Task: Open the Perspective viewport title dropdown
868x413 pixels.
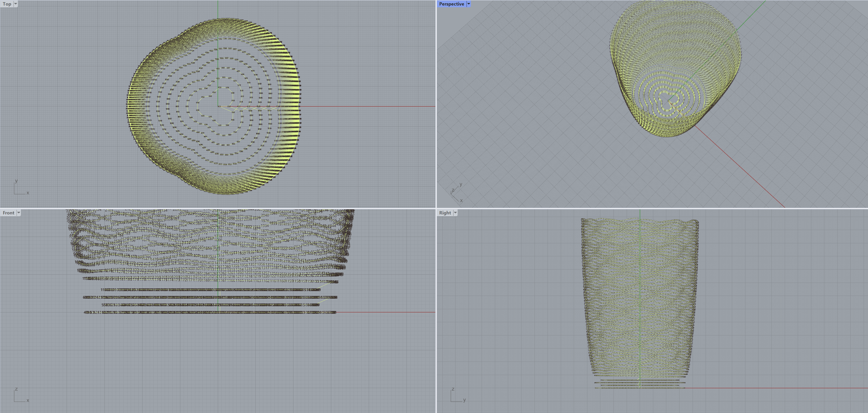Action: click(469, 4)
